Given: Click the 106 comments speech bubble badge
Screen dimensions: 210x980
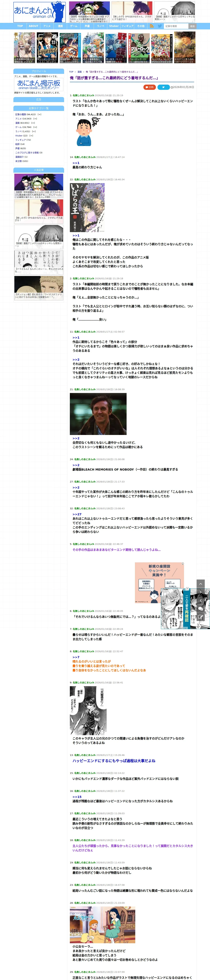Looking at the screenshot, I should [x=149, y=87].
